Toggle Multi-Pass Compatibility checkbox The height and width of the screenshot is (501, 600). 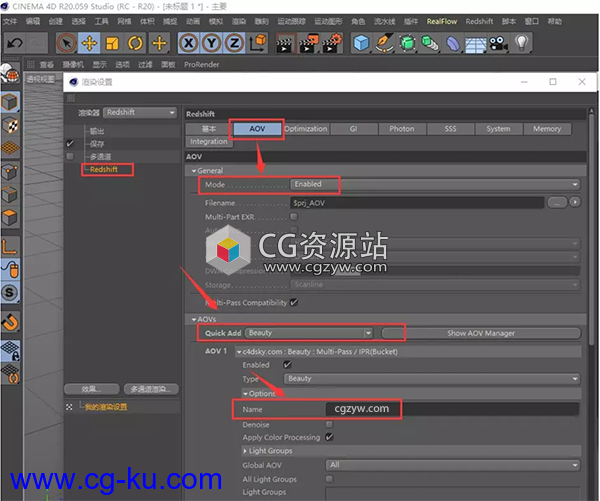coord(294,302)
